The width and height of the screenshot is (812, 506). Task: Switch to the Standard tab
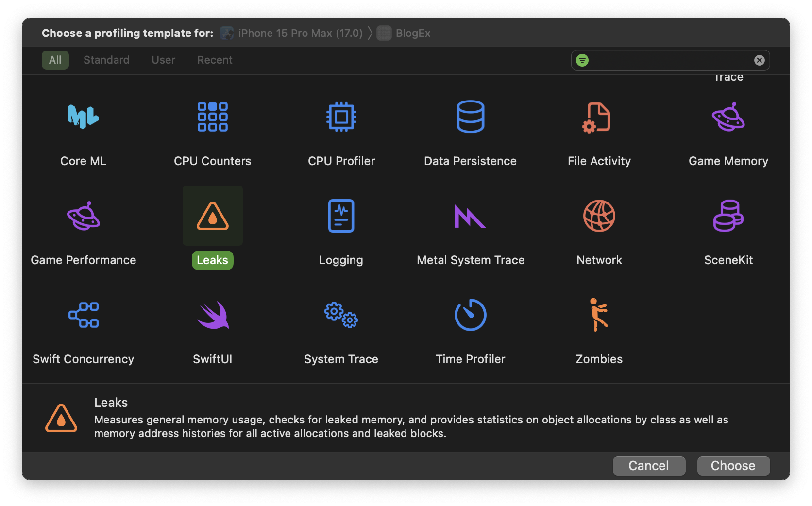(x=106, y=60)
